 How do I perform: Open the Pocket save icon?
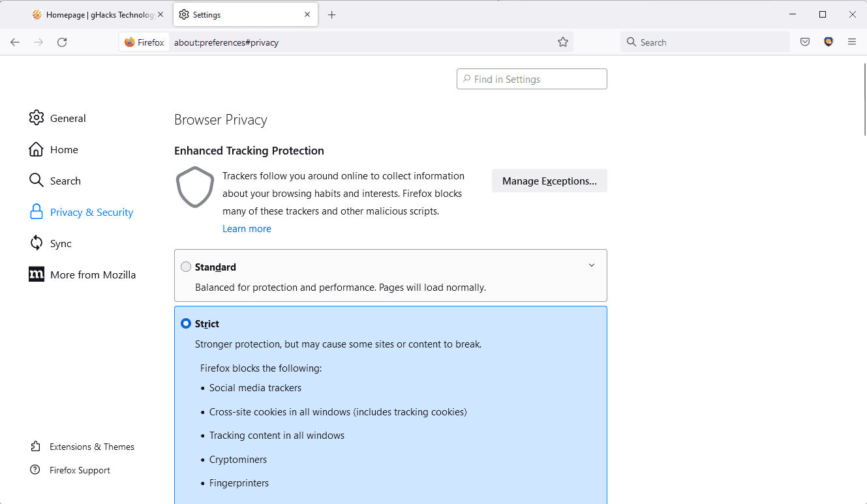click(x=805, y=42)
